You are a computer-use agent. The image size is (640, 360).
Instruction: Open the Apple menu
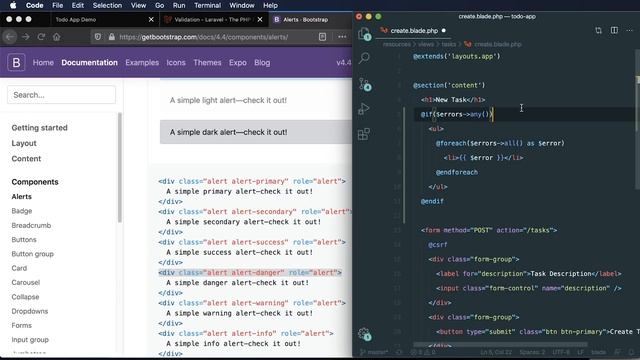(13, 5)
